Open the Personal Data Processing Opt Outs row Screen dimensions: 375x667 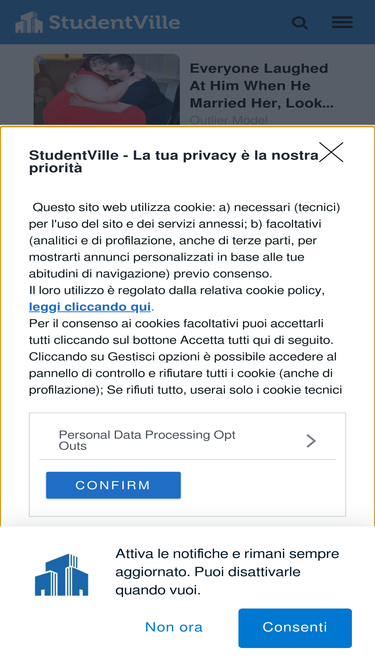click(x=188, y=441)
